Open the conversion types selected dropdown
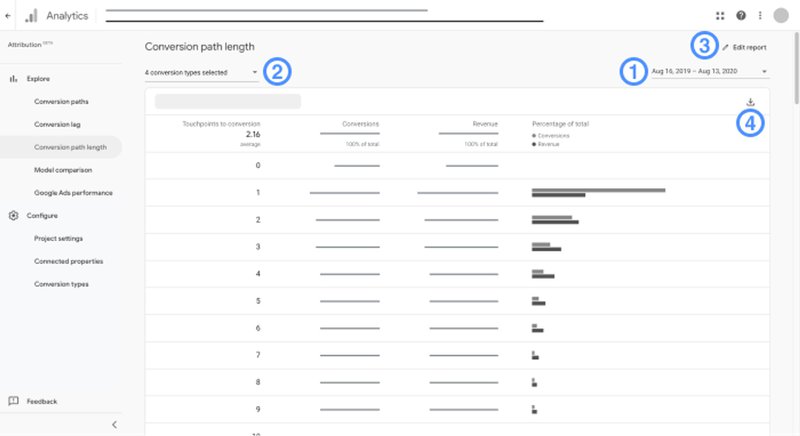 (x=201, y=72)
